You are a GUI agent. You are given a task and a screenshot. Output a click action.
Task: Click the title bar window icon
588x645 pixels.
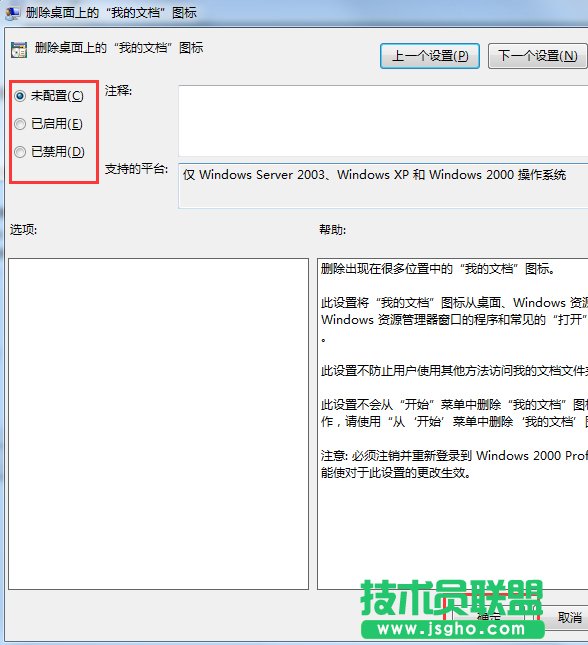(12, 13)
